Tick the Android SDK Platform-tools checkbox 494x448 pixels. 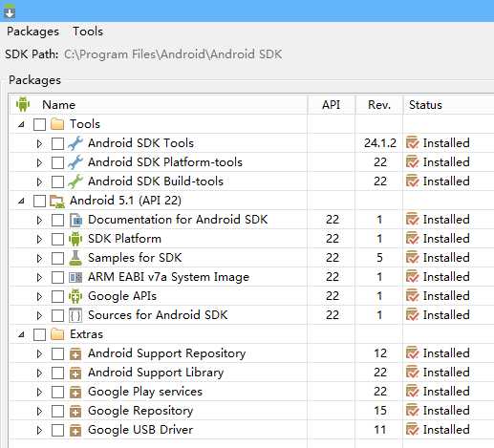tap(57, 162)
